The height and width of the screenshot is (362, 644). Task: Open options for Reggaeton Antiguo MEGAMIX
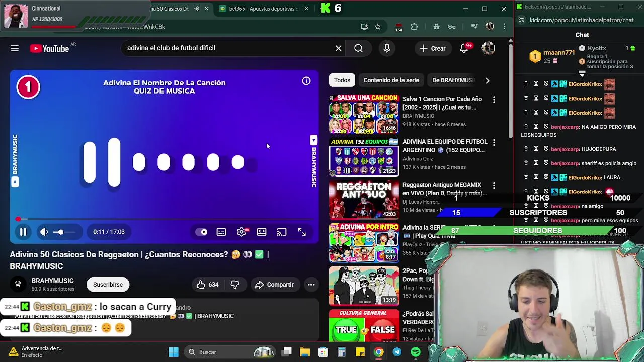(x=494, y=186)
